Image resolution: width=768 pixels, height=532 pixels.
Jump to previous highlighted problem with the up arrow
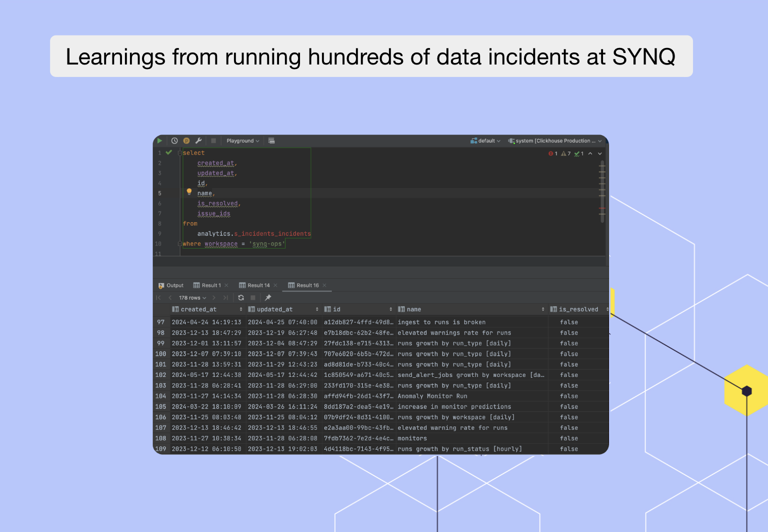[590, 153]
